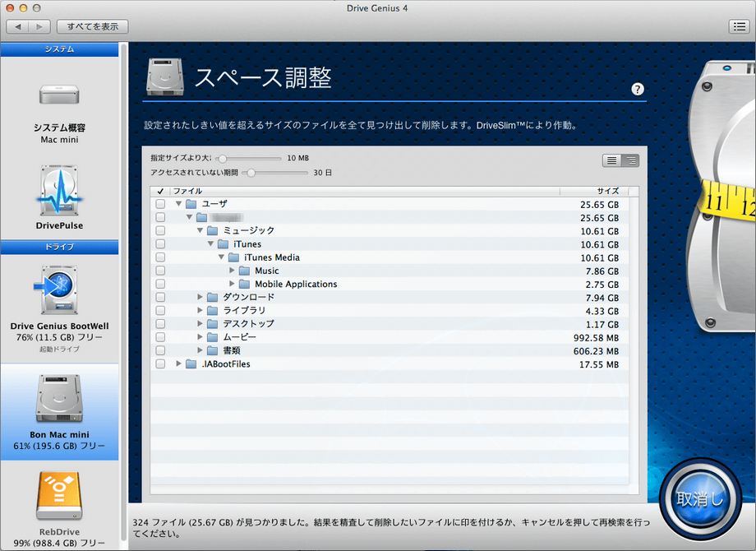
Task: Check the ユーザ folder checkbox
Action: pyautogui.click(x=160, y=204)
